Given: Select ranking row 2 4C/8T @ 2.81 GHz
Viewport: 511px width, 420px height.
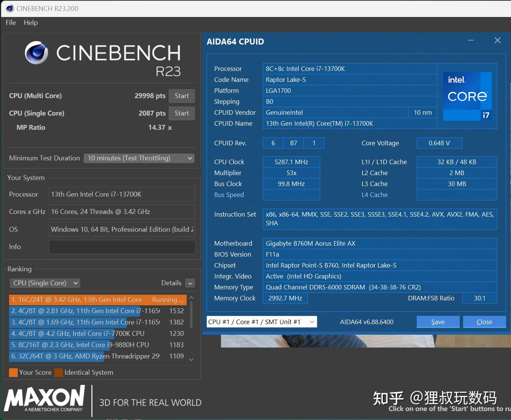Looking at the screenshot, I should click(x=98, y=311).
